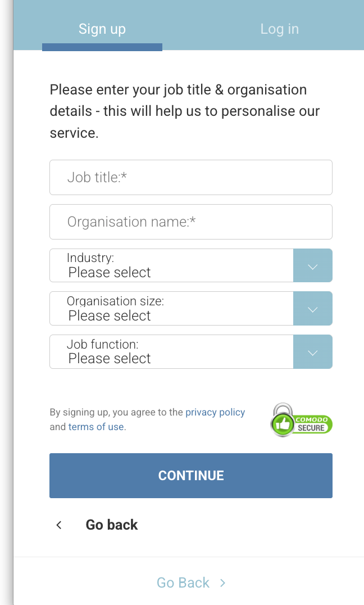Switch to the Log in tab
Screen dimensions: 364x605
279,29
